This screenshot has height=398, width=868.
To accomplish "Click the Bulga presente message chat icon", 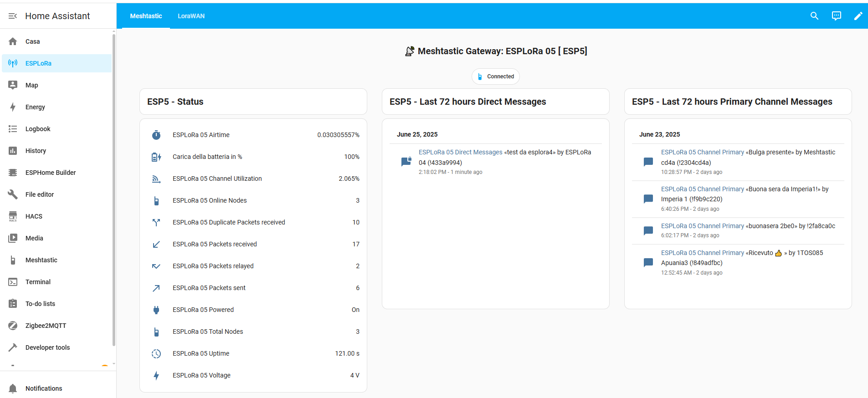I will [x=648, y=162].
